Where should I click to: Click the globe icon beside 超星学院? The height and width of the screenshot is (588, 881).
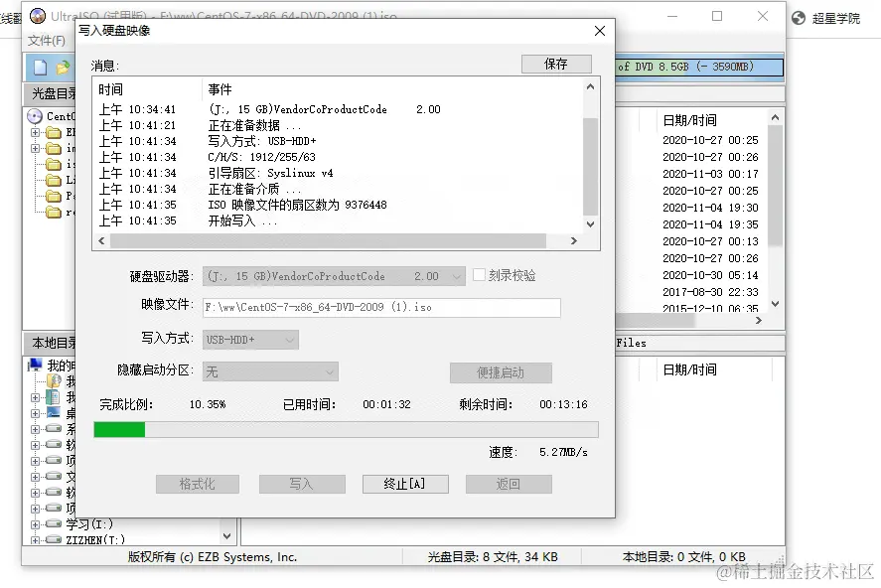[799, 18]
